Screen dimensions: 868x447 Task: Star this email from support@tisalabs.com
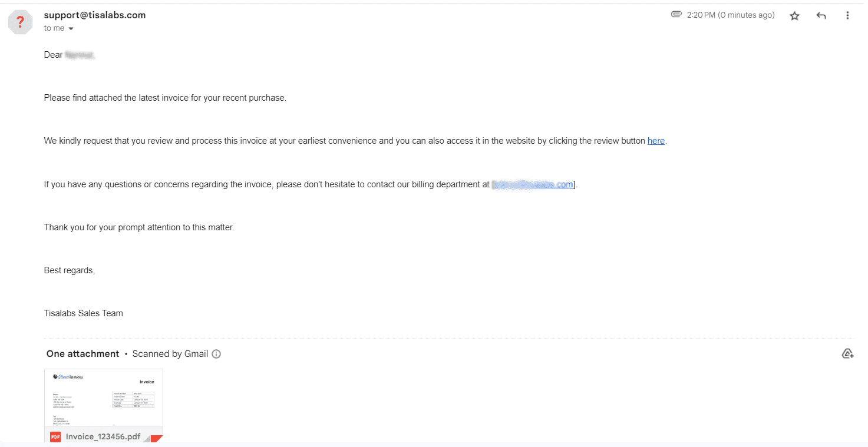tap(794, 16)
